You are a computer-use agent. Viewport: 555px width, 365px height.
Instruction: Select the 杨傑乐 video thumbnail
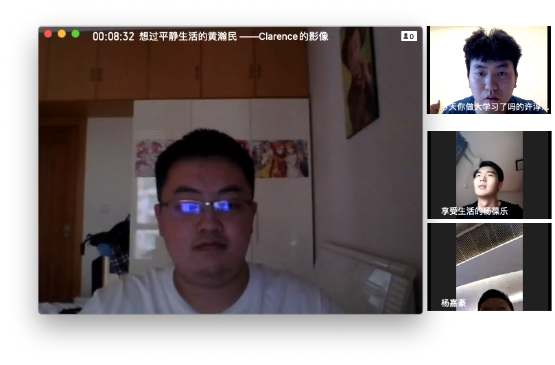click(489, 175)
